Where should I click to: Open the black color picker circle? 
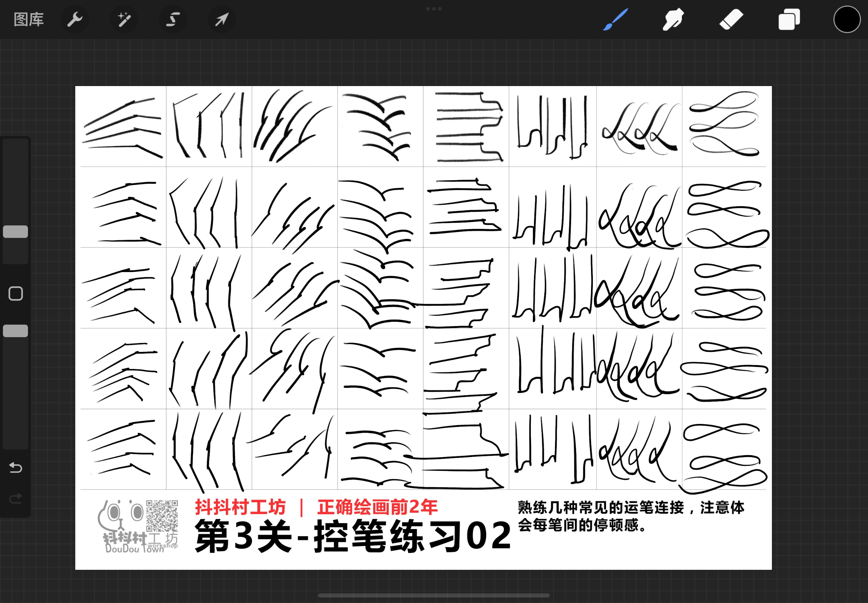point(847,19)
